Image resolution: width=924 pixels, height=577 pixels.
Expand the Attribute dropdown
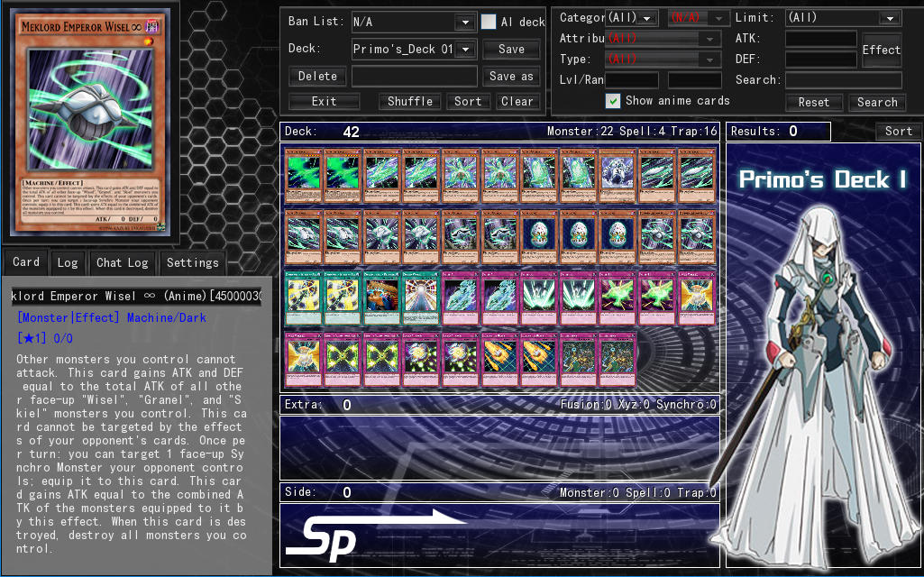tap(663, 38)
